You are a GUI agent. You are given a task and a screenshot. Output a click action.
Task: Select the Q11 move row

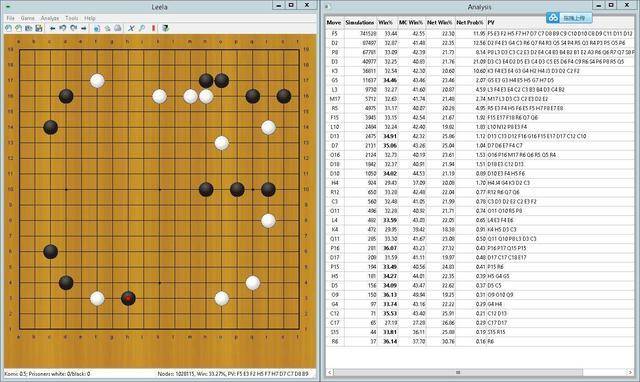pyautogui.click(x=480, y=239)
